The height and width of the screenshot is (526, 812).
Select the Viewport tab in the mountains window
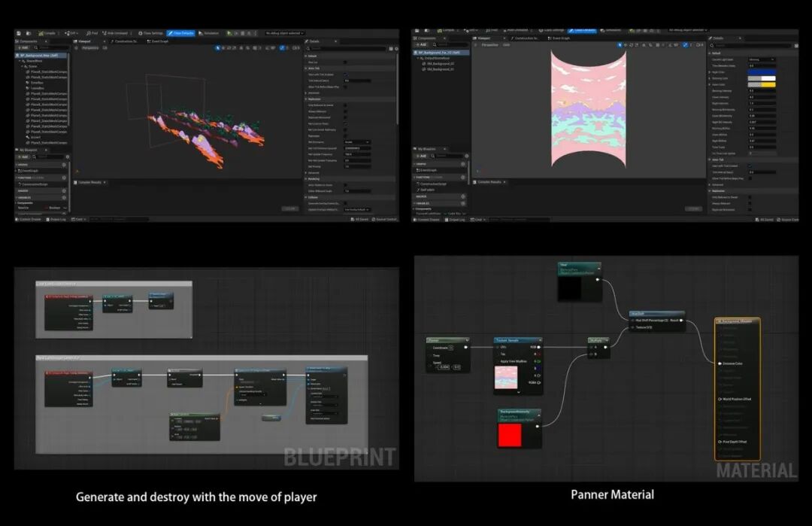[x=83, y=41]
